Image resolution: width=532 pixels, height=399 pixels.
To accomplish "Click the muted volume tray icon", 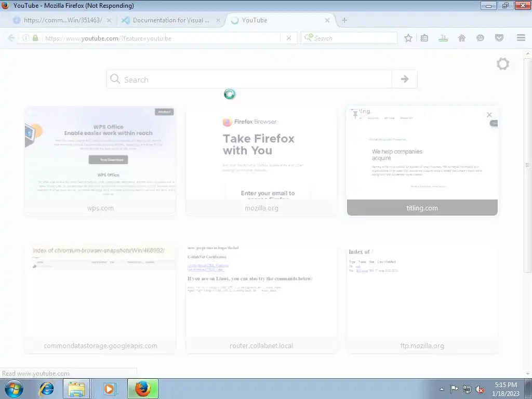I will (480, 390).
